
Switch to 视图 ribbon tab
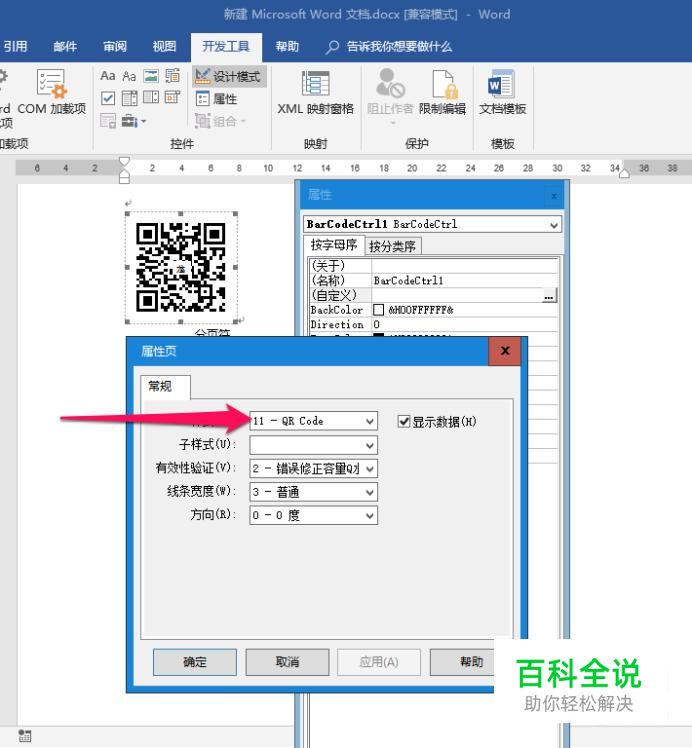pyautogui.click(x=165, y=47)
